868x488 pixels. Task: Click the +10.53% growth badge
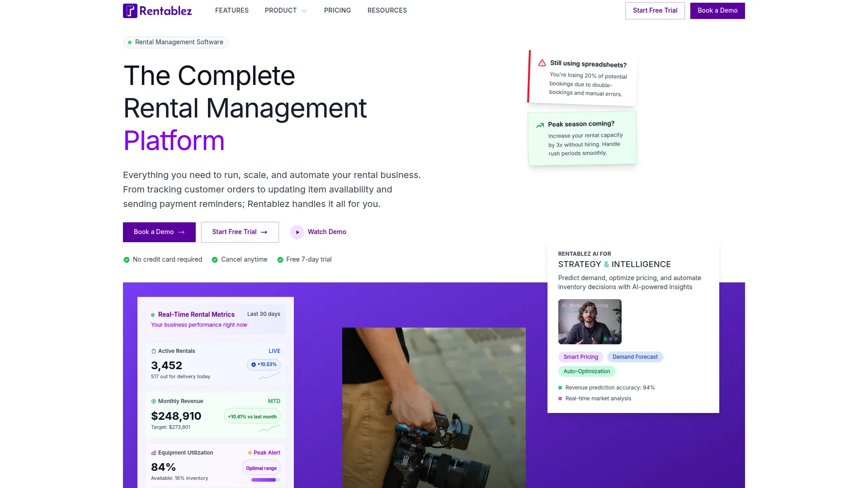click(x=264, y=365)
